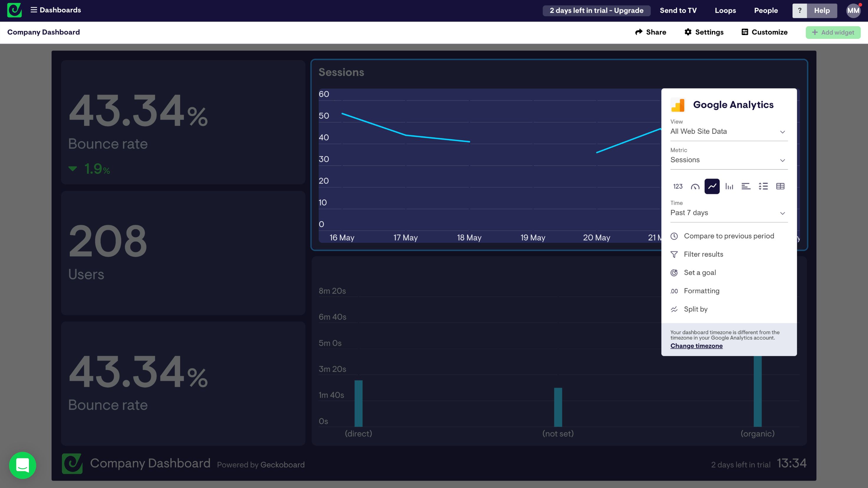Click the 1.9% change indicator
The width and height of the screenshot is (868, 488).
(x=89, y=169)
